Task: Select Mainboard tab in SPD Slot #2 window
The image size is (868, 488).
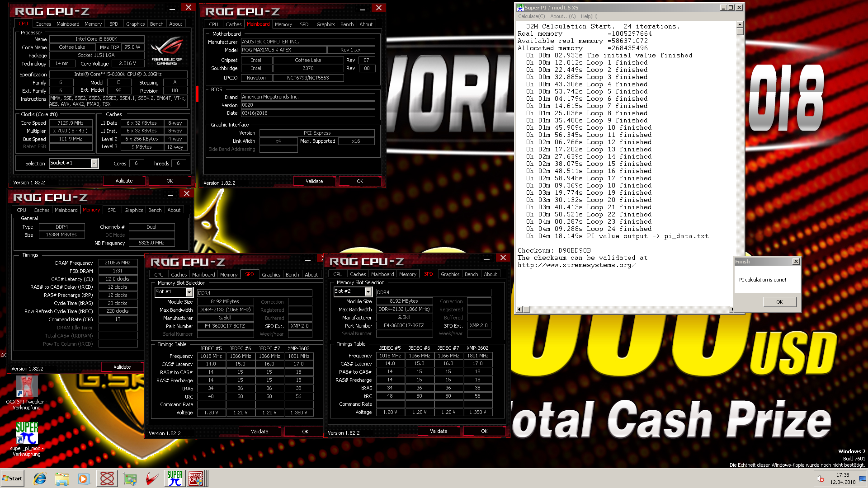Action: [x=382, y=274]
